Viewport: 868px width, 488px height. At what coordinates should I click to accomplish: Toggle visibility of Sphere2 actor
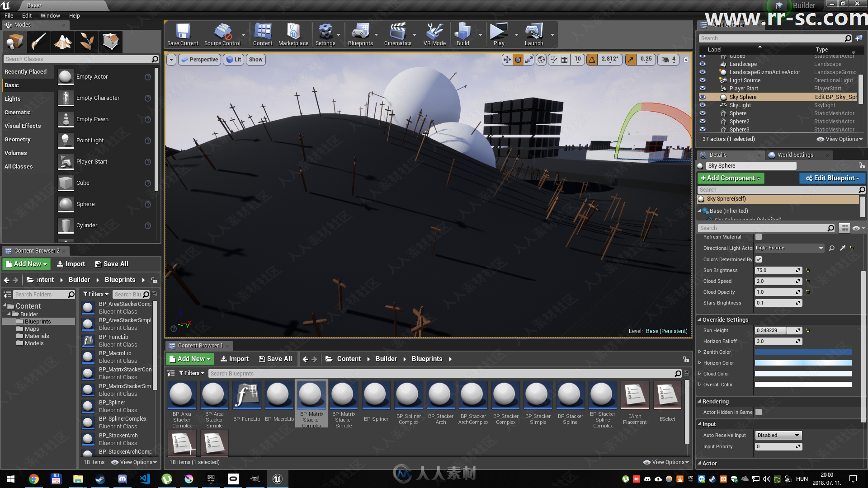(x=703, y=122)
